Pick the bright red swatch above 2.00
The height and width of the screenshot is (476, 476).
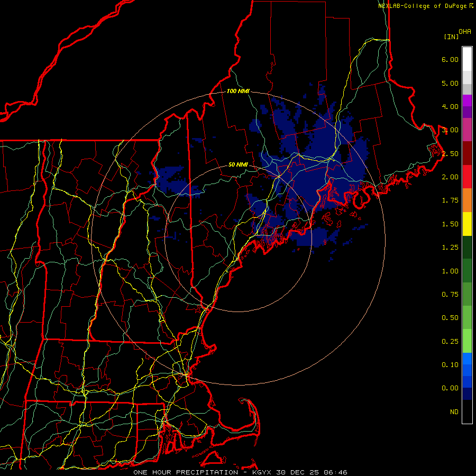click(x=467, y=177)
